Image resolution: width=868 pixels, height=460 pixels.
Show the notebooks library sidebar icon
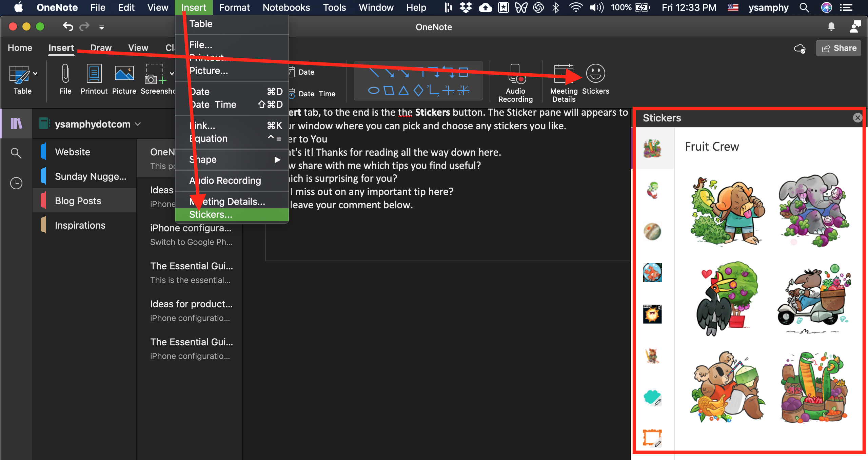16,123
